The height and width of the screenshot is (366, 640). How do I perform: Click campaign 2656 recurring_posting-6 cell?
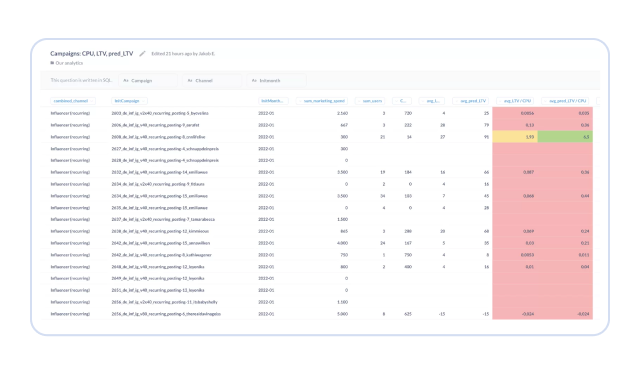[x=166, y=314]
